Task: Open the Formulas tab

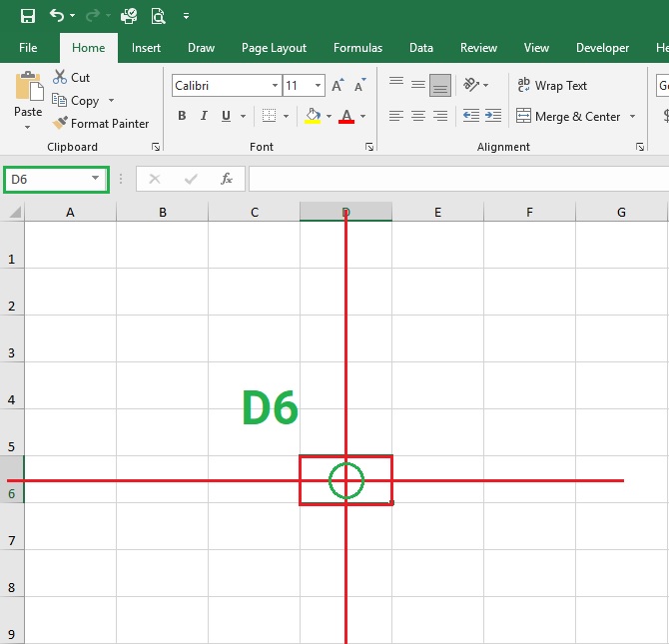Action: 358,48
